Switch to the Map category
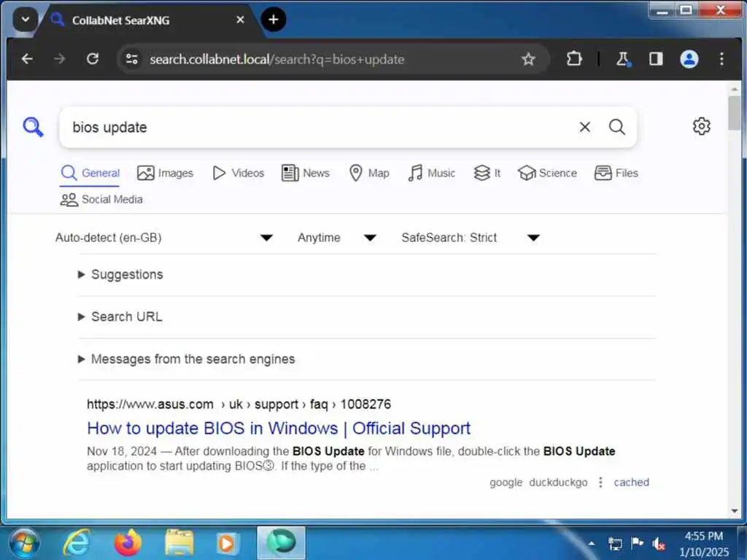Image resolution: width=747 pixels, height=560 pixels. click(x=368, y=173)
